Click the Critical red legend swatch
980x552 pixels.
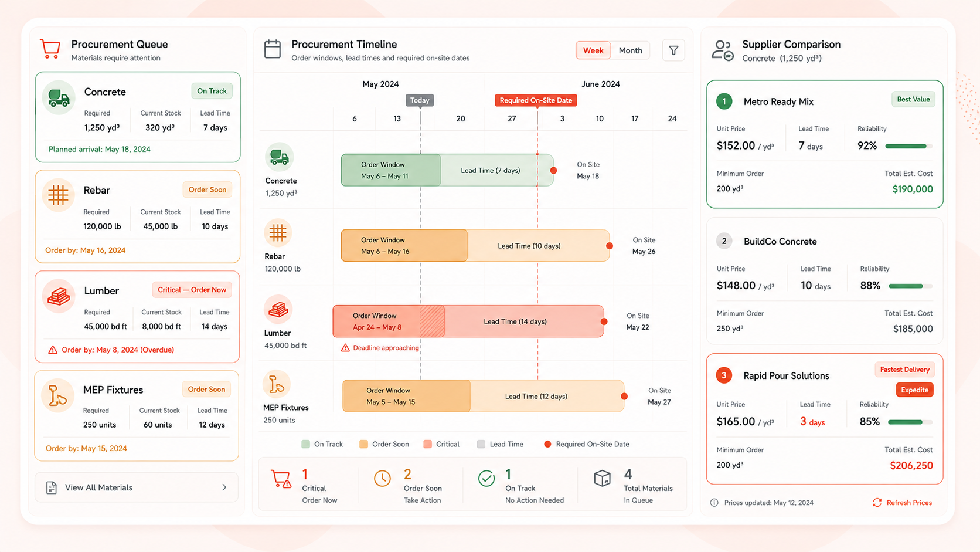[427, 444]
